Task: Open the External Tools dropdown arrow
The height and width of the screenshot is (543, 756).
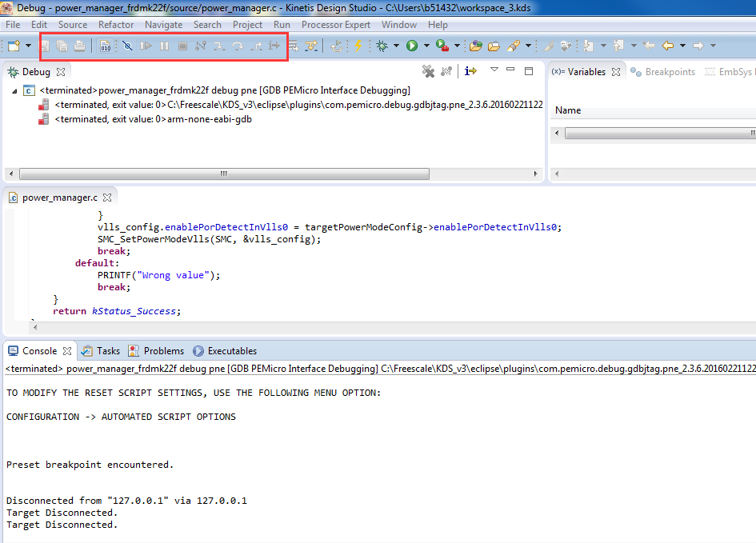Action: [x=457, y=46]
